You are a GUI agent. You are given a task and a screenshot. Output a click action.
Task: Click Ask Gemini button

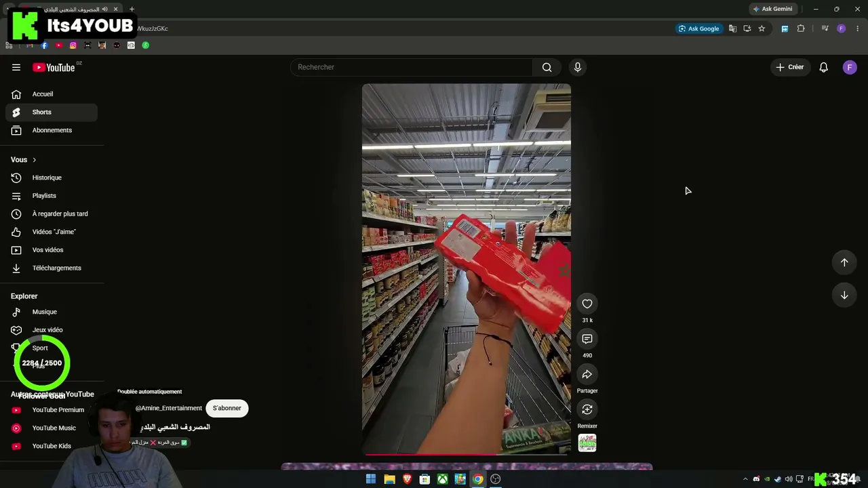(x=772, y=9)
